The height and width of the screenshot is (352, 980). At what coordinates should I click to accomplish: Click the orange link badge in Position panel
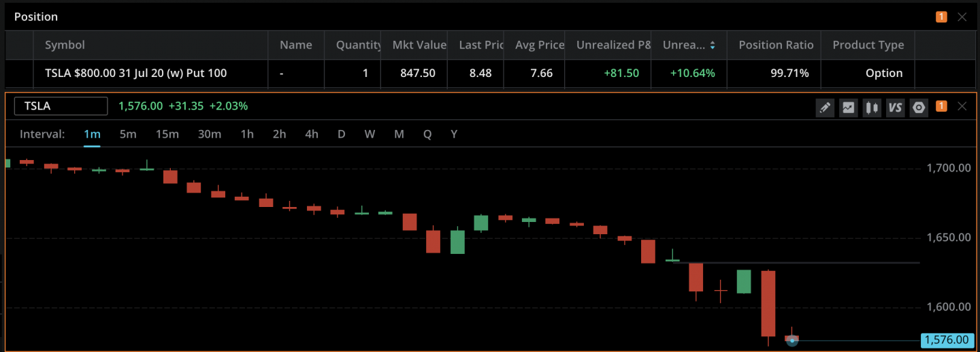tap(941, 17)
